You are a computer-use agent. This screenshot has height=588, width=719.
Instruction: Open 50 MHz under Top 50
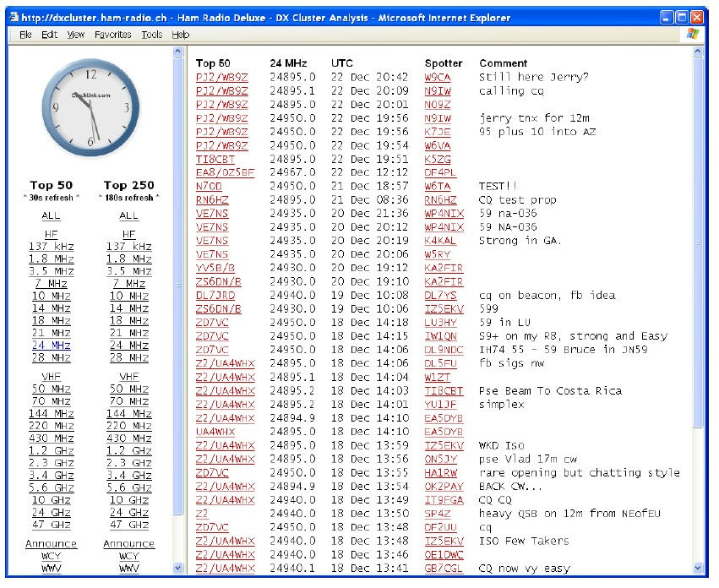click(x=52, y=389)
